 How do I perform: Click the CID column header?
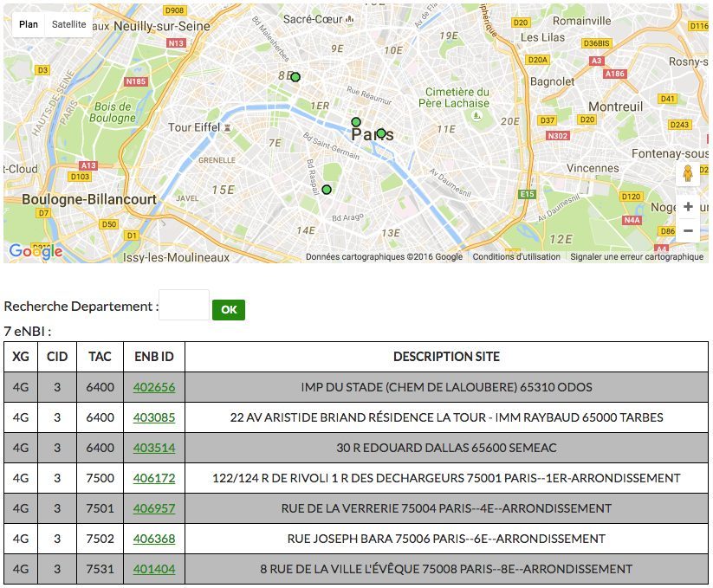pos(57,356)
